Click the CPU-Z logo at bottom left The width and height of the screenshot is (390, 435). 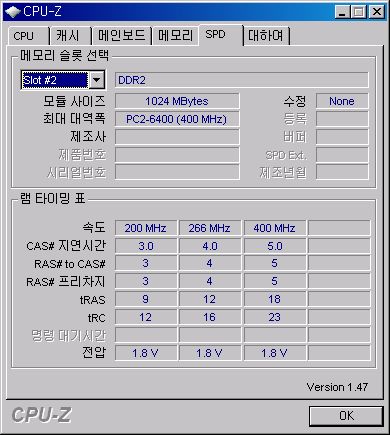[x=41, y=415]
